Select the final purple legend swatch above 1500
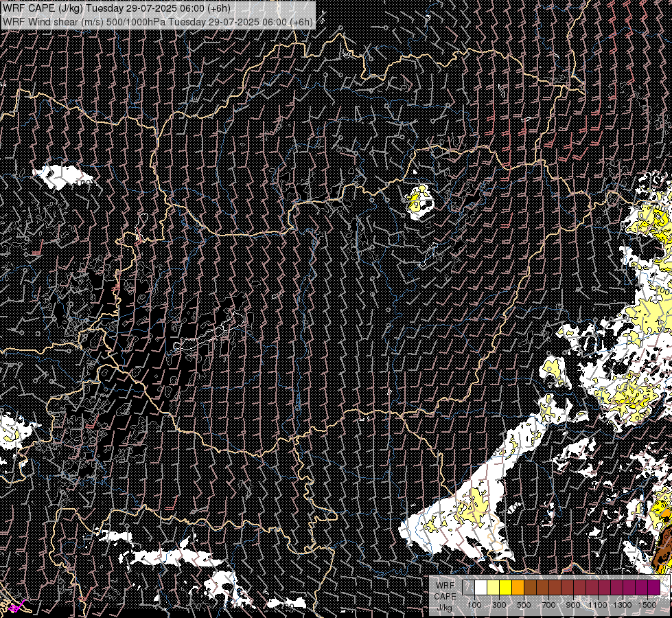The image size is (672, 618). [654, 587]
